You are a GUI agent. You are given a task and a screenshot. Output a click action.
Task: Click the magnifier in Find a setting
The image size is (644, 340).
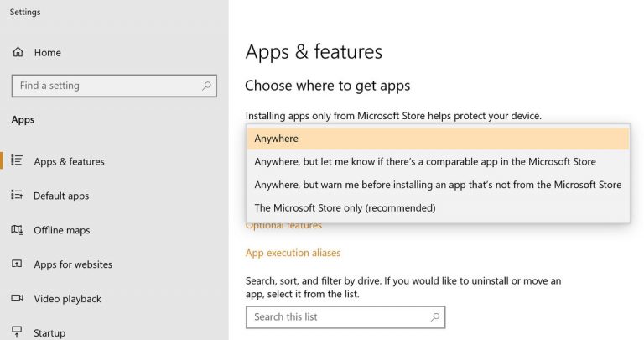pyautogui.click(x=206, y=86)
